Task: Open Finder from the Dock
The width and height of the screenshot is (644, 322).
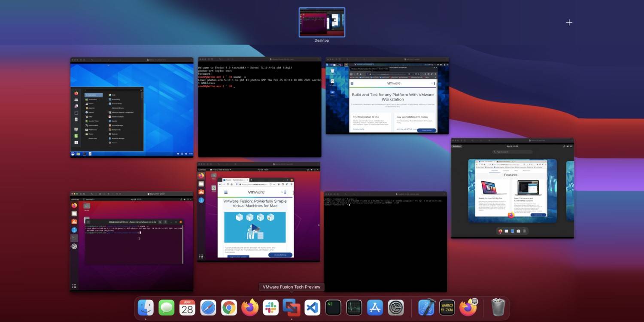Action: pos(146,307)
